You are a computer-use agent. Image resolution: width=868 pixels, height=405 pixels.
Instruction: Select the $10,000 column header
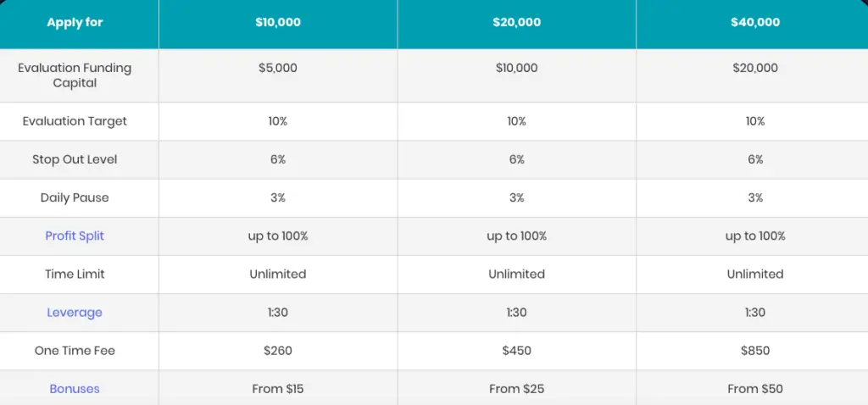(278, 23)
